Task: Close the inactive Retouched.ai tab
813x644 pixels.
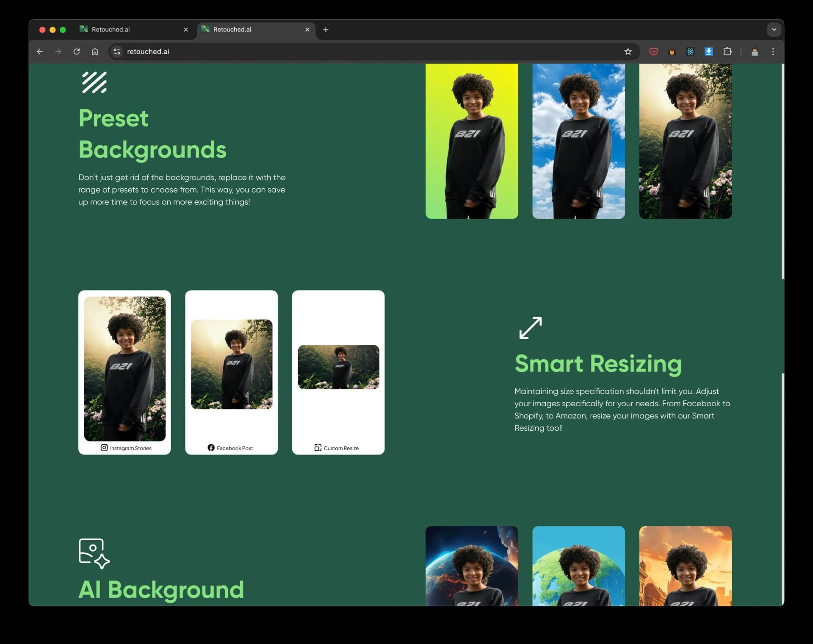Action: (186, 30)
